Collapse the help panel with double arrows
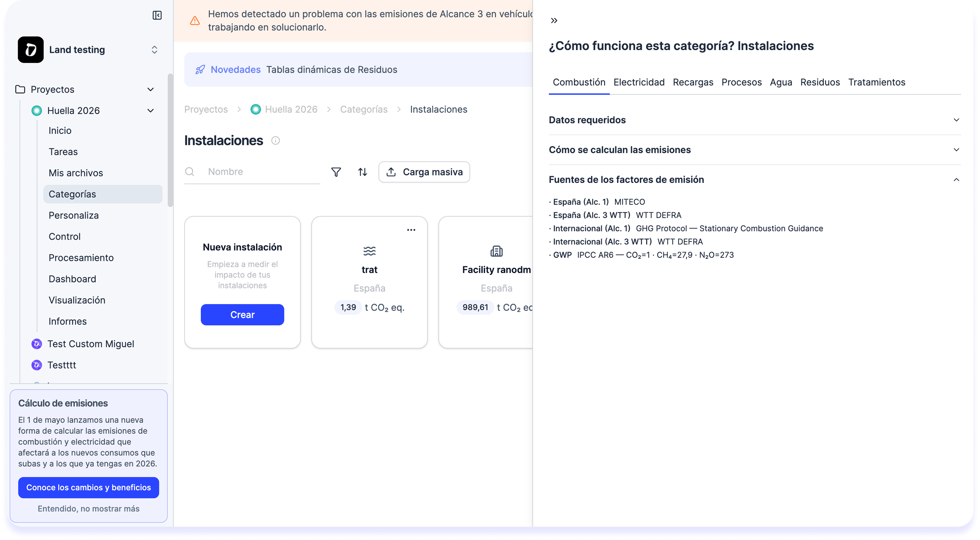The width and height of the screenshot is (980, 540). pos(554,20)
